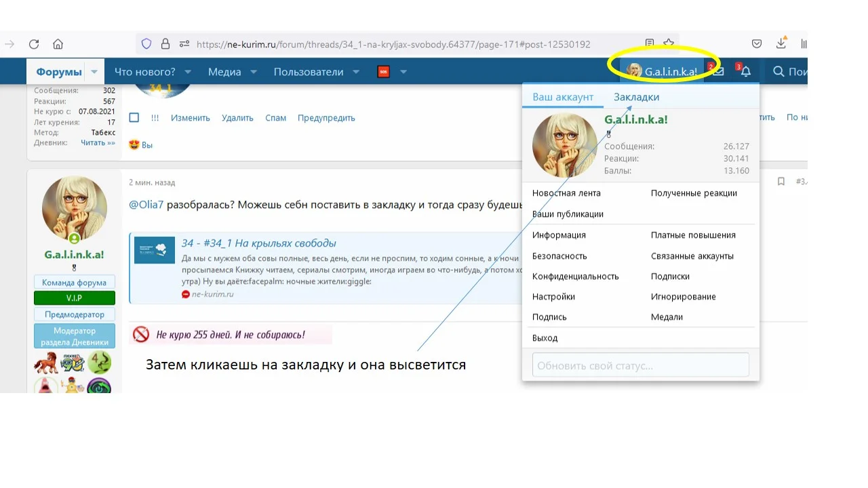Bookmark the post using the flag icon
This screenshot has height=488, width=868.
[x=781, y=182]
